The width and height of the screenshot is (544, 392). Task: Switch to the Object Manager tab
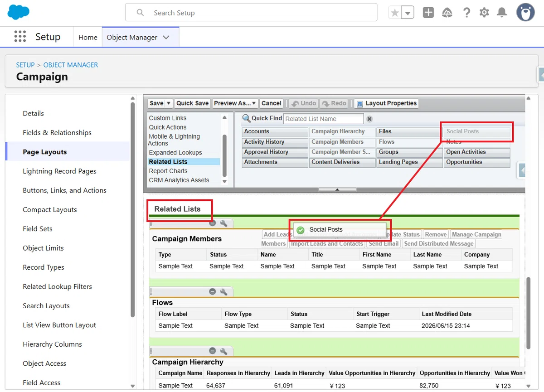click(132, 37)
